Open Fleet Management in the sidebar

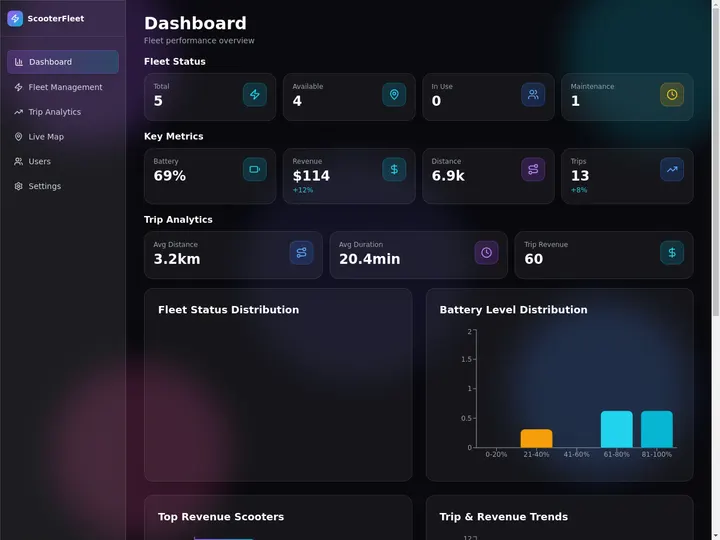click(x=63, y=87)
